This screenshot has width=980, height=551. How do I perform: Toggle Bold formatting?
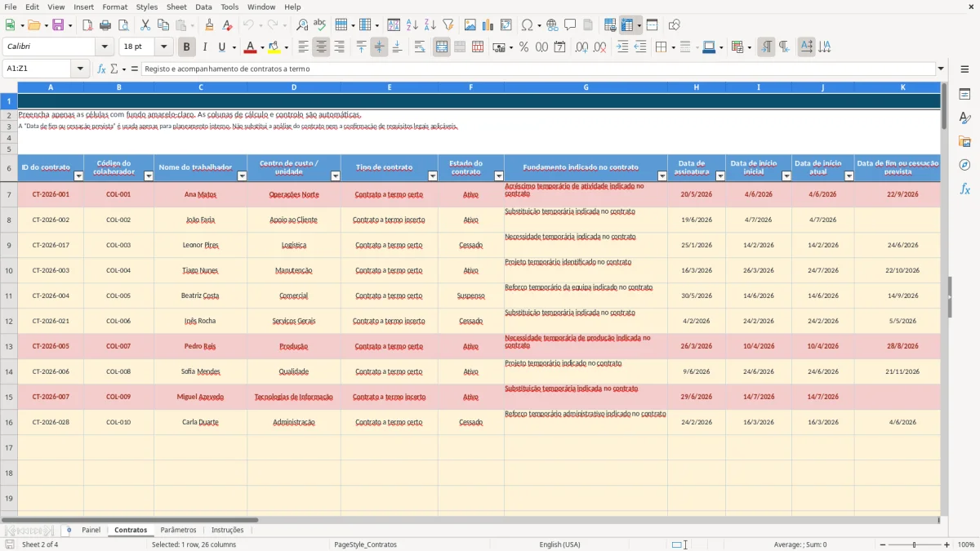coord(187,47)
